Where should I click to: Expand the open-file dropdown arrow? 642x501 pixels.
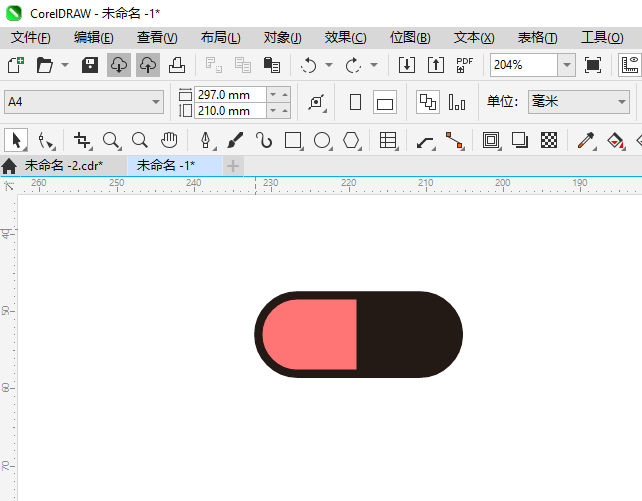pyautogui.click(x=65, y=65)
